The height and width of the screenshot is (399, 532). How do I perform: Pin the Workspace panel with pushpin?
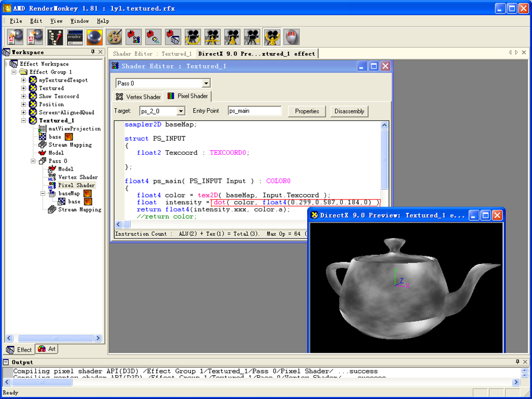point(93,52)
